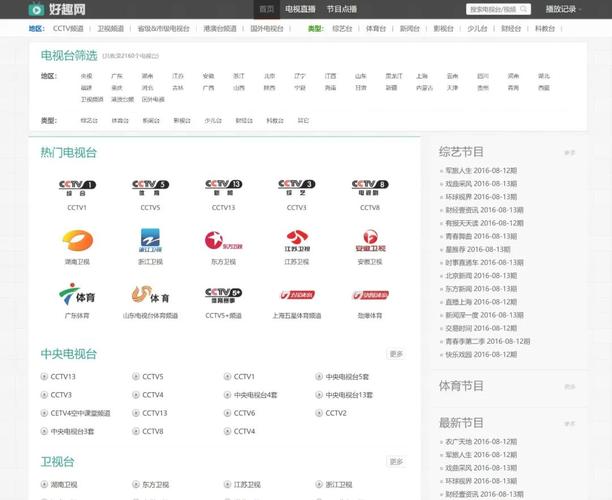Open the 劲爆体育 channel logo
Image resolution: width=612 pixels, height=500 pixels.
(x=370, y=295)
